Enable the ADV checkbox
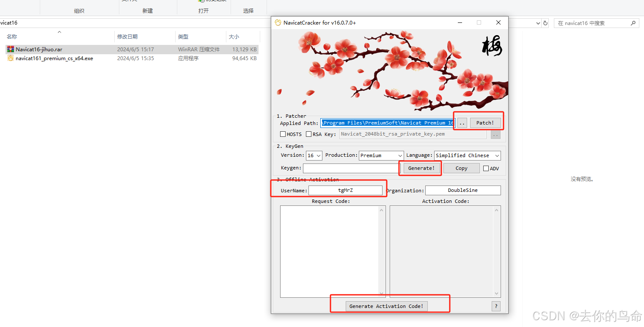Viewport: 644px width, 327px height. click(x=486, y=169)
